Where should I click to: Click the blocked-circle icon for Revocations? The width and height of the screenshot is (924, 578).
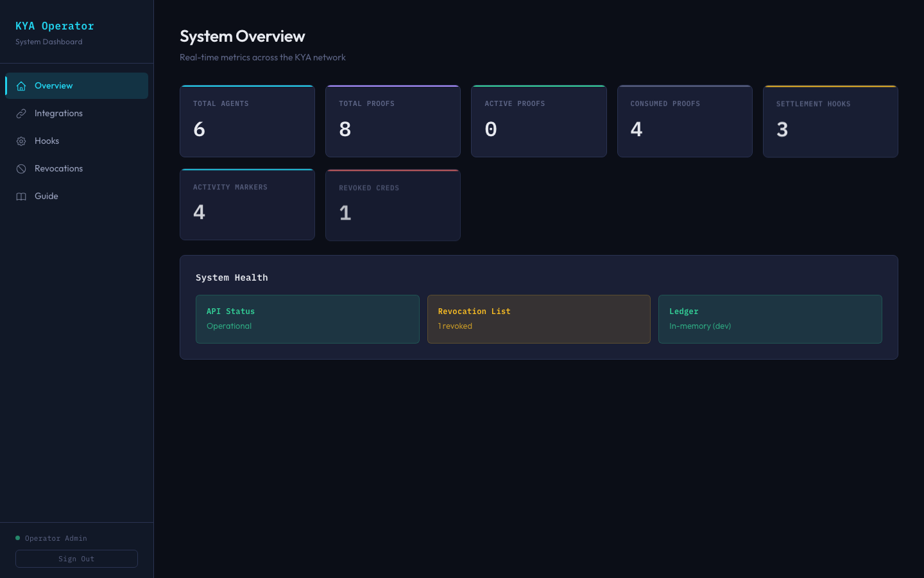(21, 168)
